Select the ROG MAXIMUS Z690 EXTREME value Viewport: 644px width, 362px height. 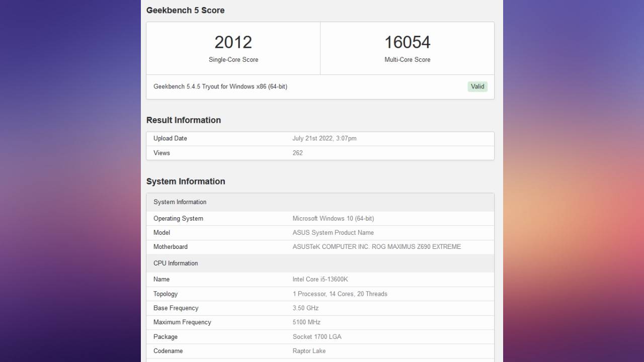click(377, 247)
